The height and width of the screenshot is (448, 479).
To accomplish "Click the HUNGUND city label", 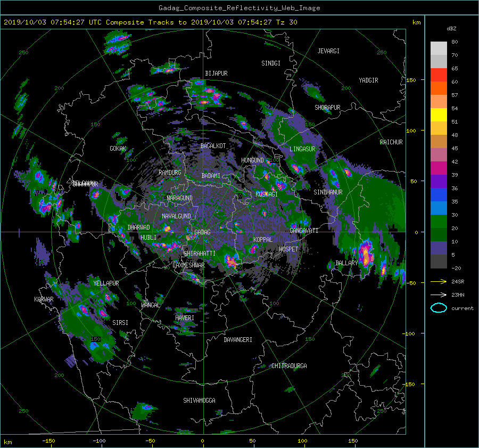I will click(252, 160).
